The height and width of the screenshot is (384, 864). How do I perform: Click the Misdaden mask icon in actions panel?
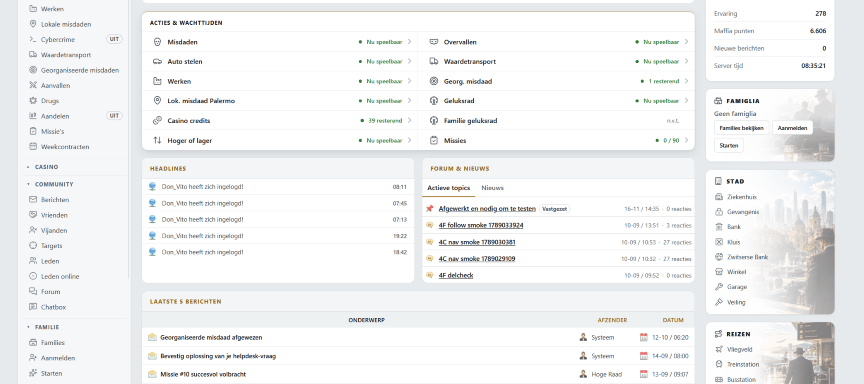[x=157, y=42]
